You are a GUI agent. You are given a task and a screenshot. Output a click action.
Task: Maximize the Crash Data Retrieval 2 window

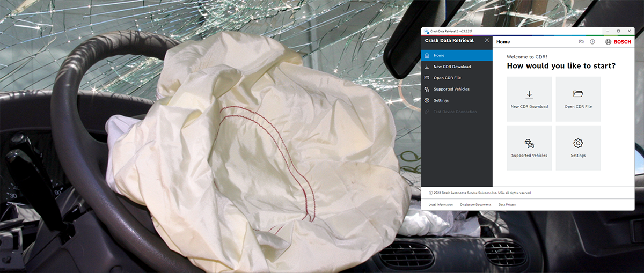click(x=618, y=31)
